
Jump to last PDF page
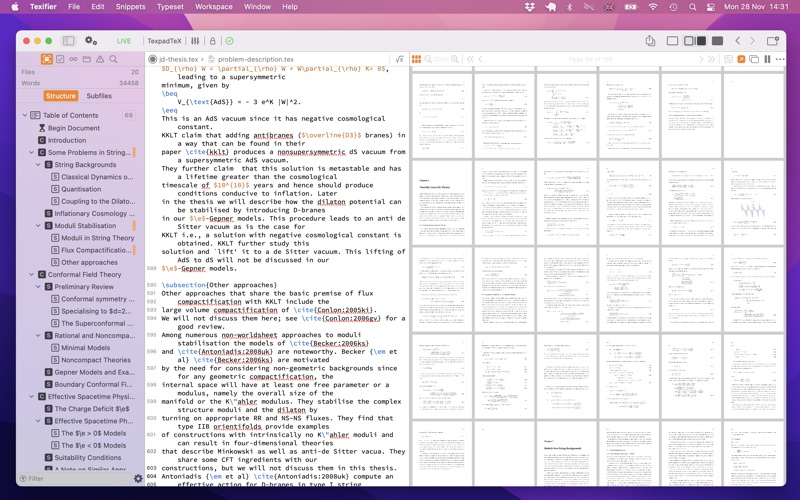(711, 59)
